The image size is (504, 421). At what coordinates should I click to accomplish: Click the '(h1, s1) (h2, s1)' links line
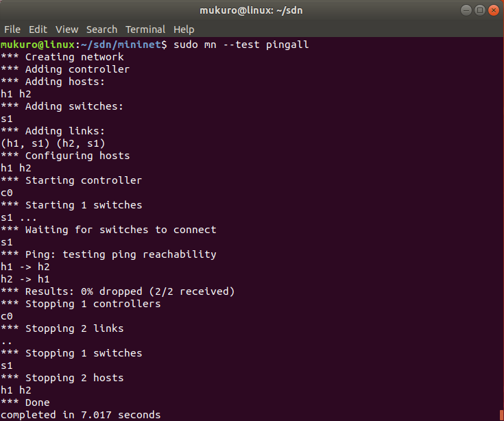tap(53, 143)
